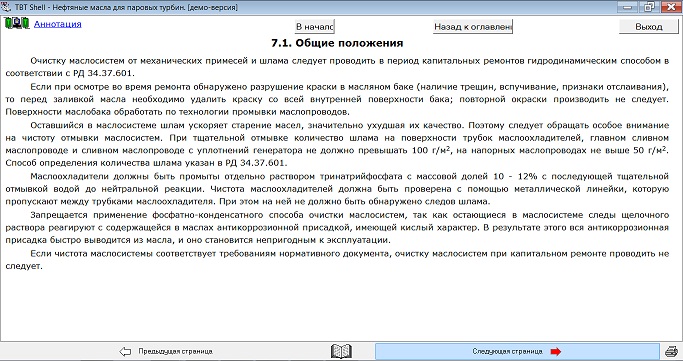
Task: Go back via Назад к оглавлению button
Action: coord(473,27)
